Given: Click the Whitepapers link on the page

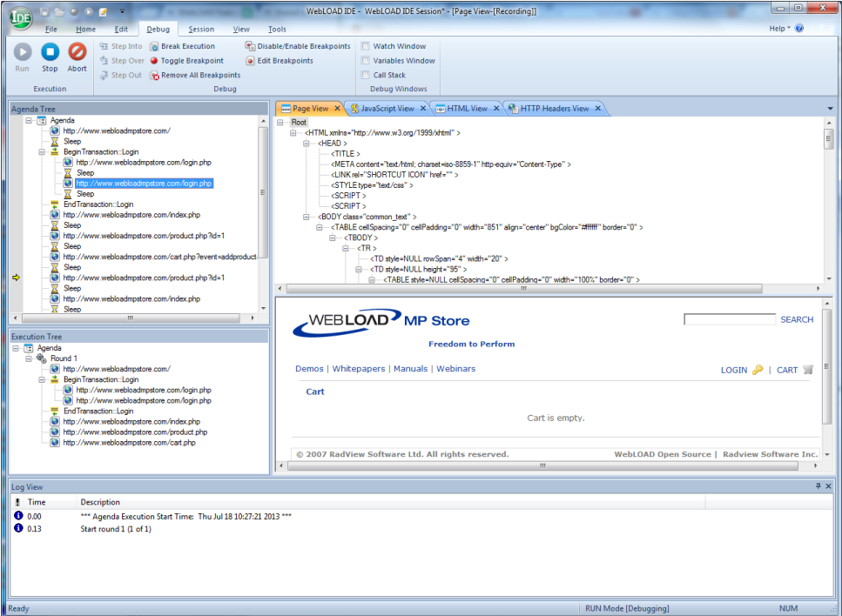Looking at the screenshot, I should click(358, 369).
